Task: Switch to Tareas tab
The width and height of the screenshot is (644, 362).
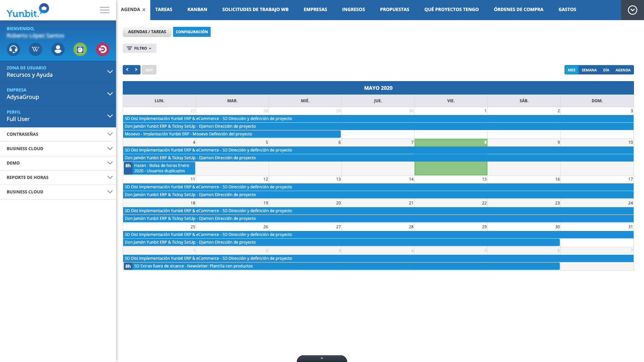Action: [164, 10]
